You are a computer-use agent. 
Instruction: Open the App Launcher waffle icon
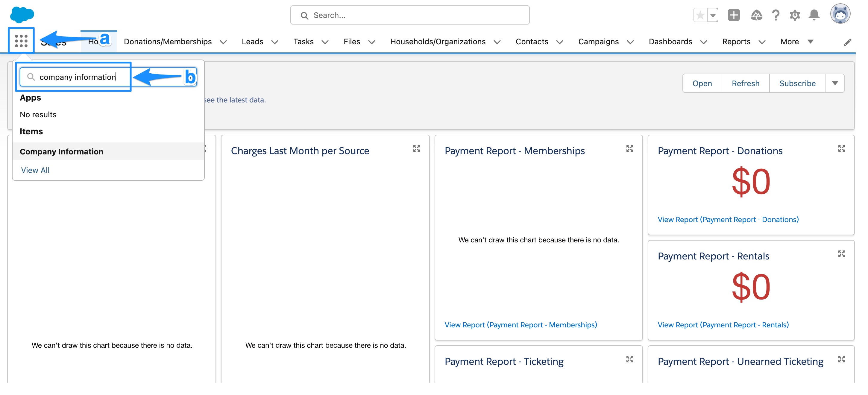[21, 40]
